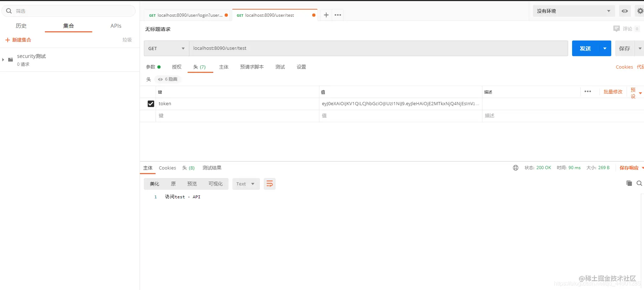
Task: Click the 批量修改 bulk edit link
Action: click(613, 92)
